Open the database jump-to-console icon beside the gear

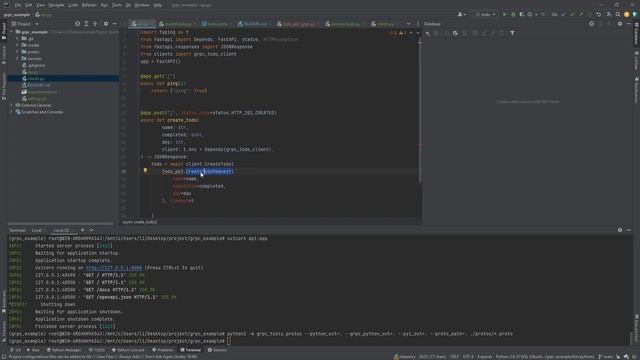click(x=591, y=24)
